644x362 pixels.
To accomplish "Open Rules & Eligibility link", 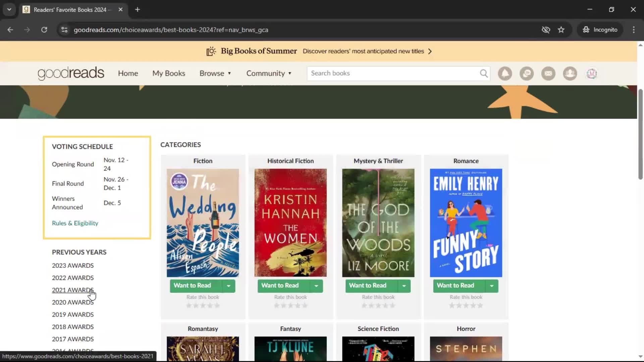I will pos(75,223).
